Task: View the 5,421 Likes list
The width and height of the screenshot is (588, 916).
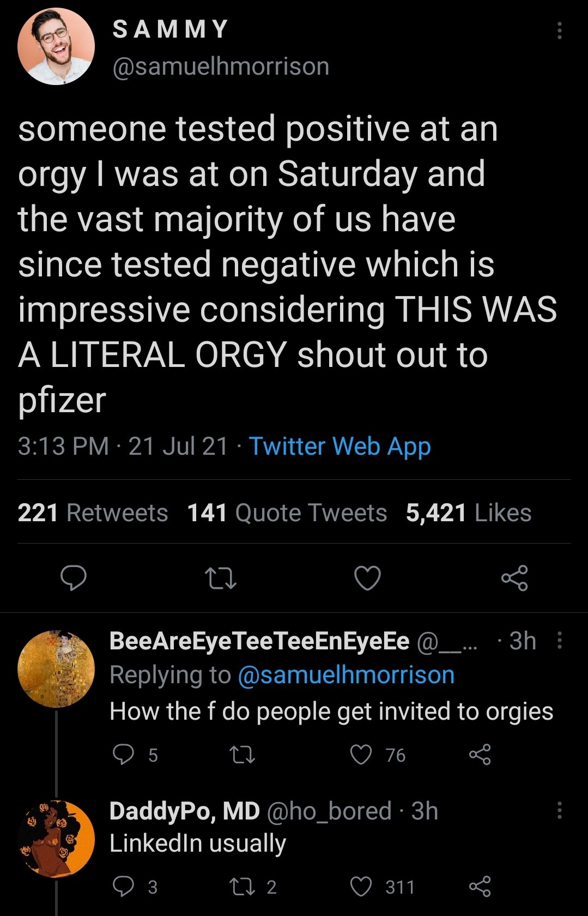Action: 469,513
